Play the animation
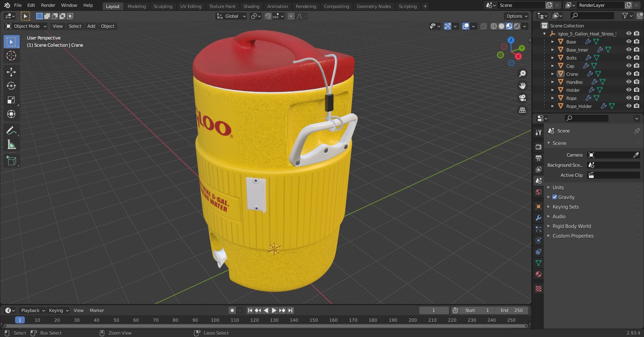The width and height of the screenshot is (644, 337). pyautogui.click(x=274, y=310)
